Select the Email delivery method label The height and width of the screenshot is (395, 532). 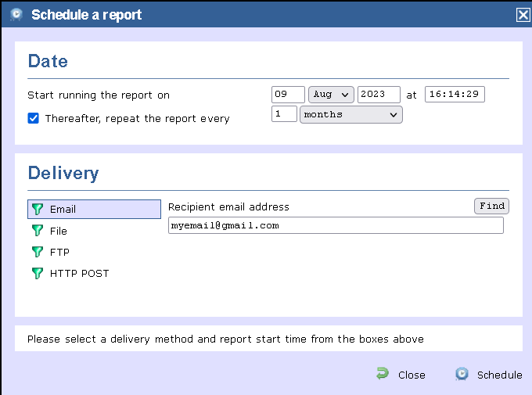pos(63,210)
